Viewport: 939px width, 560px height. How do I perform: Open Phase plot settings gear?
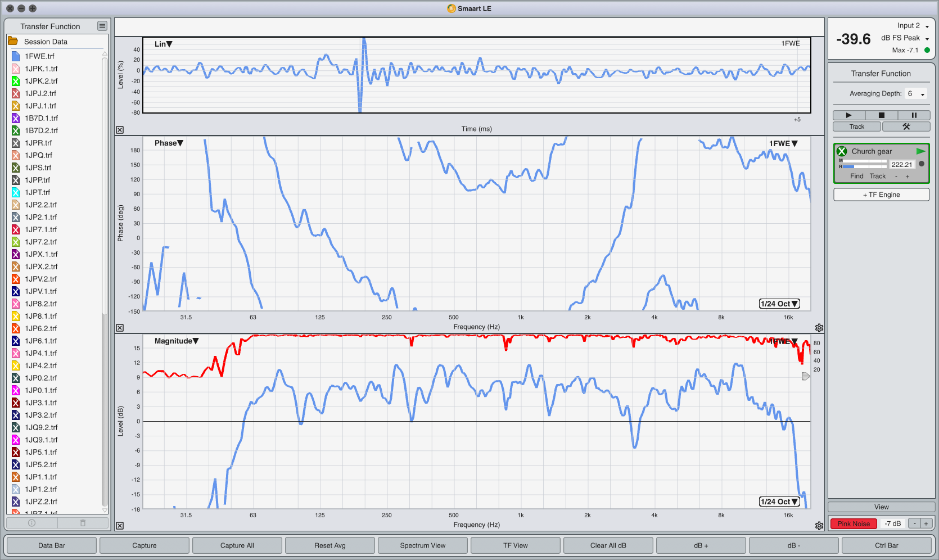click(x=819, y=328)
